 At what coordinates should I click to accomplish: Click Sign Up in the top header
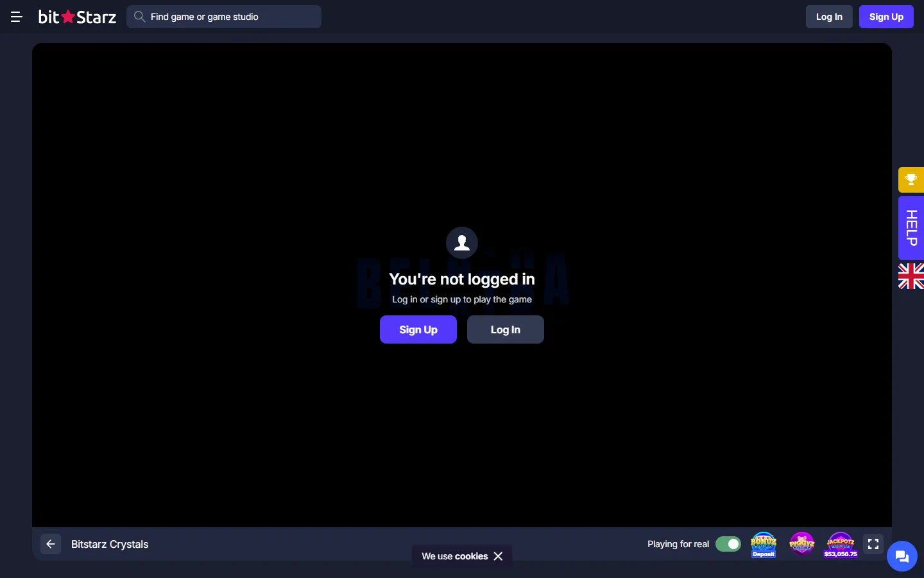(x=886, y=17)
